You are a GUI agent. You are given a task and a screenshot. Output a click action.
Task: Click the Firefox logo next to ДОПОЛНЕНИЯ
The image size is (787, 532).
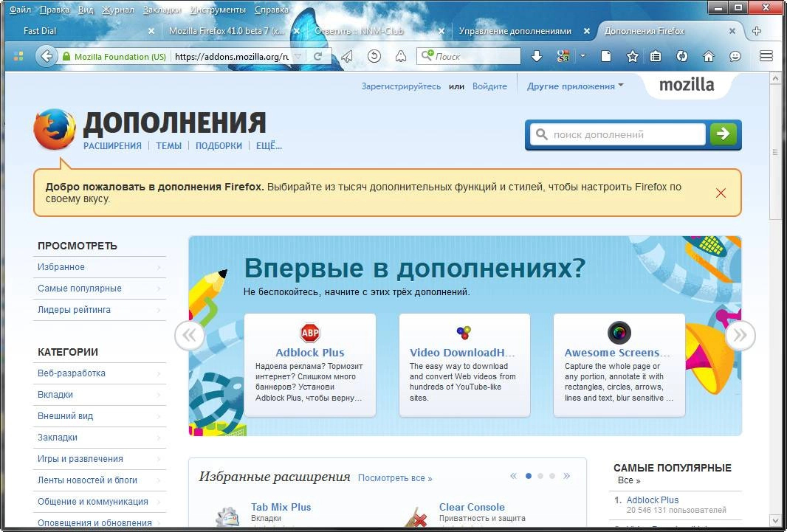tap(55, 129)
